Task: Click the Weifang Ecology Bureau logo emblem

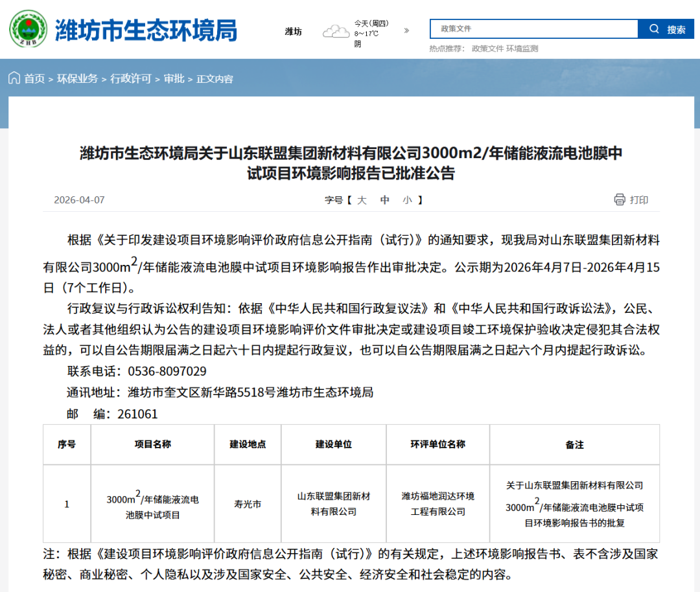Action: [28, 29]
